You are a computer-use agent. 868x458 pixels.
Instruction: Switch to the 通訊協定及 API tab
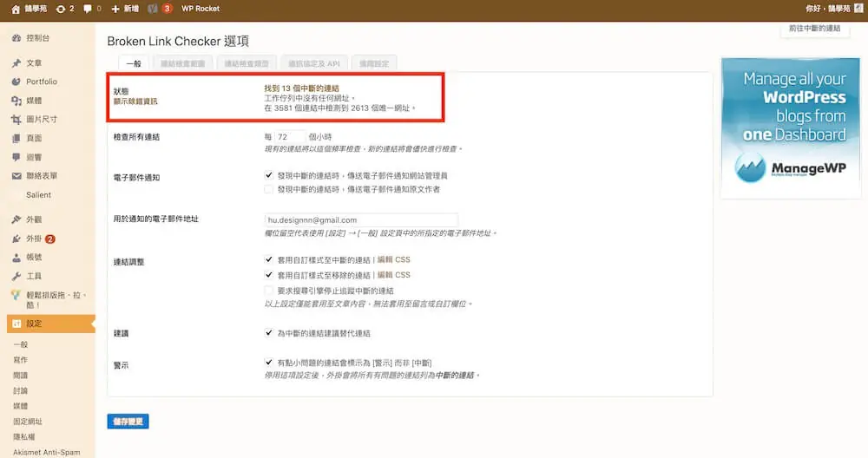(314, 63)
